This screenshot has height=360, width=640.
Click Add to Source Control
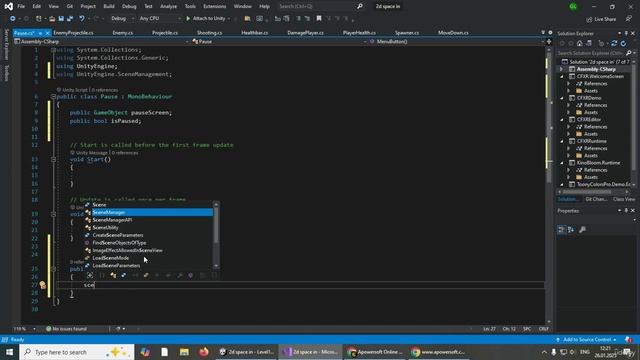coord(587,340)
